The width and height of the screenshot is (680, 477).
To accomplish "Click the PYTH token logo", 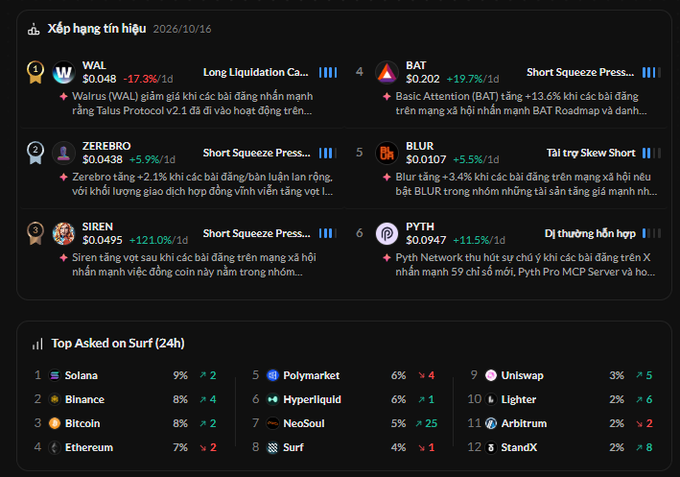I will click(387, 233).
